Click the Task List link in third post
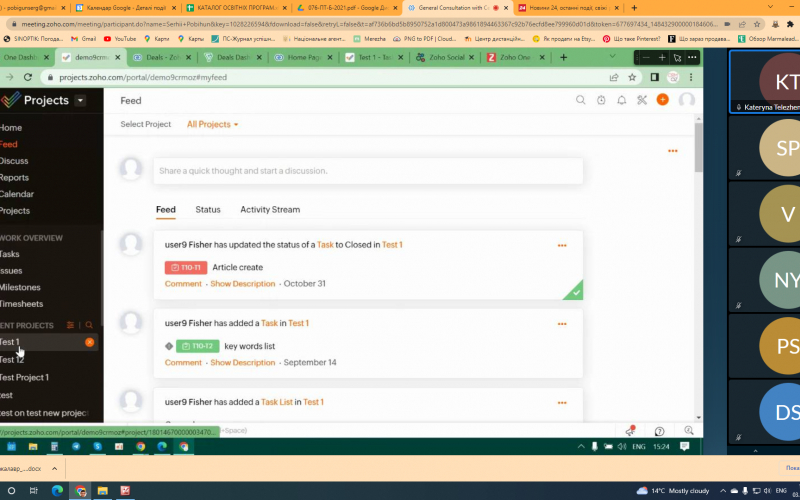Image resolution: width=800 pixels, height=500 pixels. click(277, 402)
